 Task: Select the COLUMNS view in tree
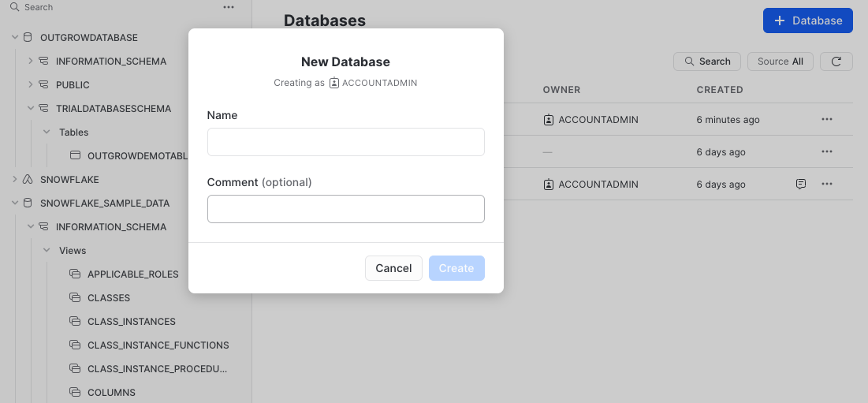click(x=111, y=392)
